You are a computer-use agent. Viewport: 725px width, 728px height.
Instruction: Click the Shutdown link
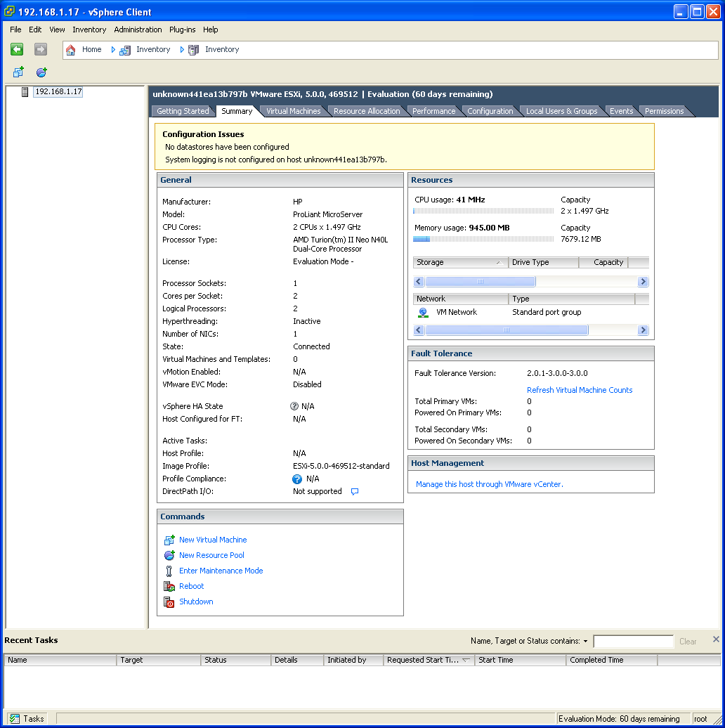(x=196, y=602)
